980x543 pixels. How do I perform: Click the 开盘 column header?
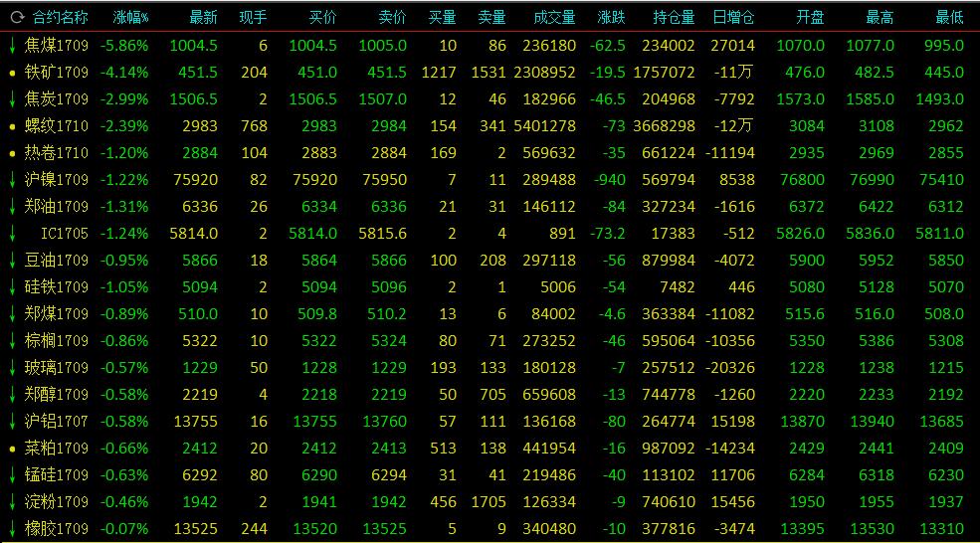pyautogui.click(x=810, y=18)
